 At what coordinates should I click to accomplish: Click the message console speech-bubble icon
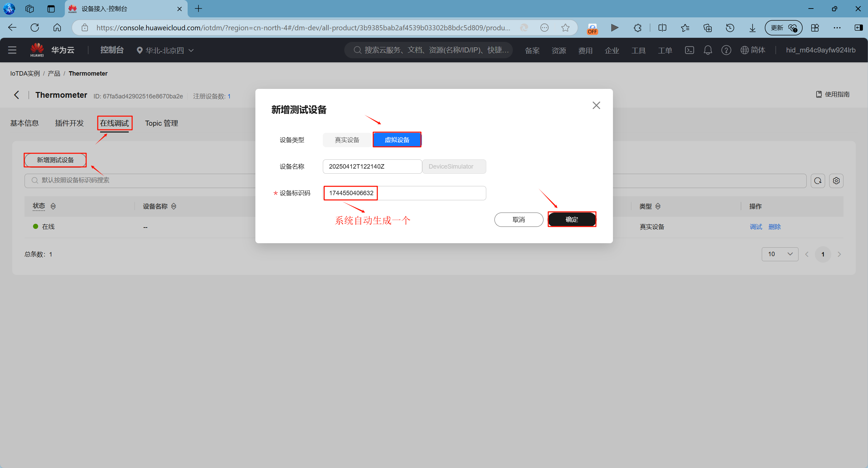click(689, 50)
